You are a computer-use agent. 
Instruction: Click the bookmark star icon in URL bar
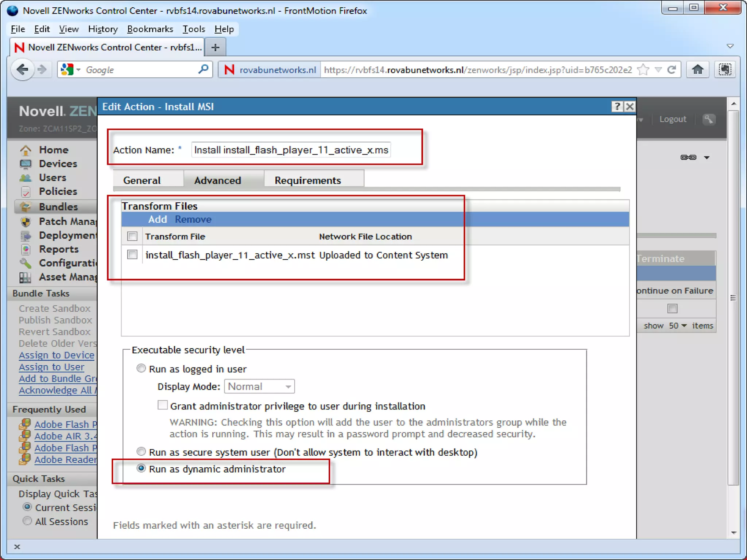click(643, 69)
